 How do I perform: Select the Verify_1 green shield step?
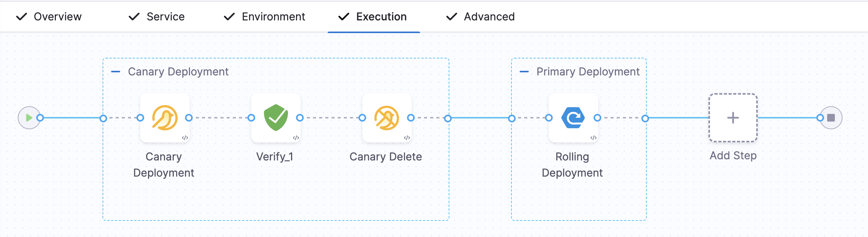point(276,118)
